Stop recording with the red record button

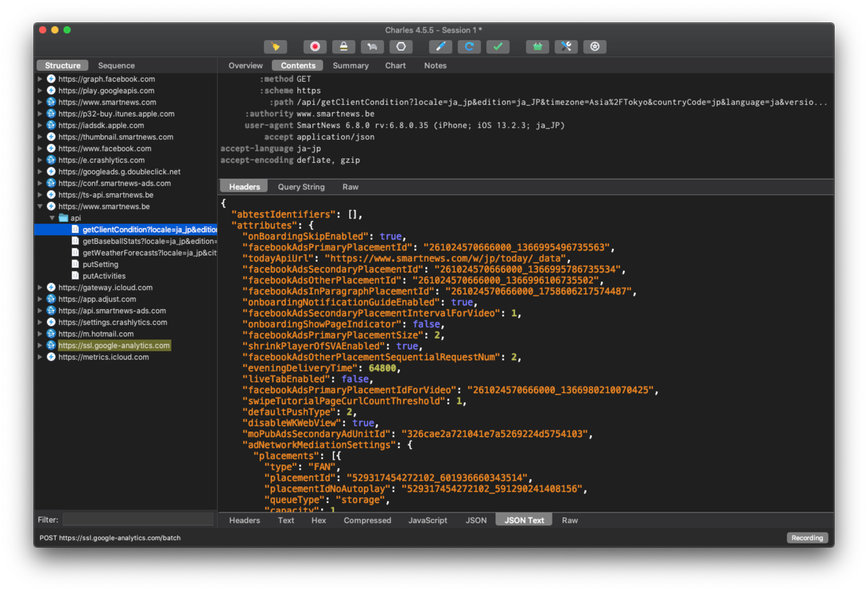[315, 46]
